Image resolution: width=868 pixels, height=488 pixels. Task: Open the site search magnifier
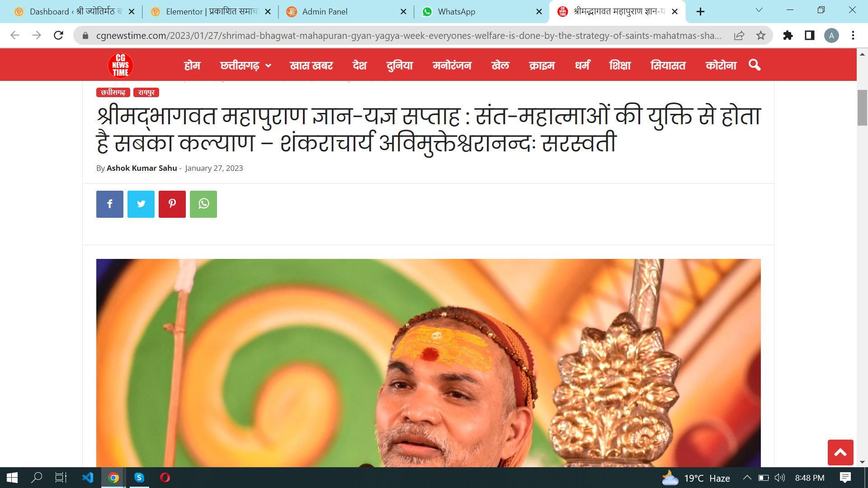coord(755,65)
